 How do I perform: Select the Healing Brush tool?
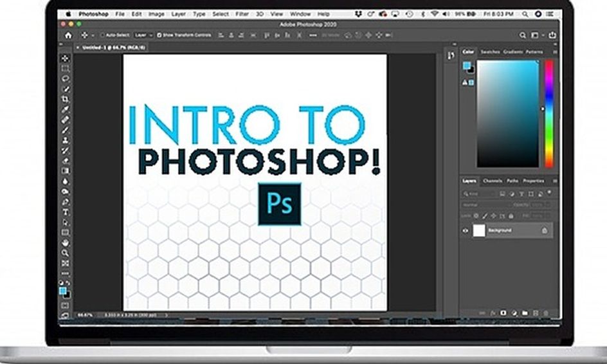tap(65, 120)
